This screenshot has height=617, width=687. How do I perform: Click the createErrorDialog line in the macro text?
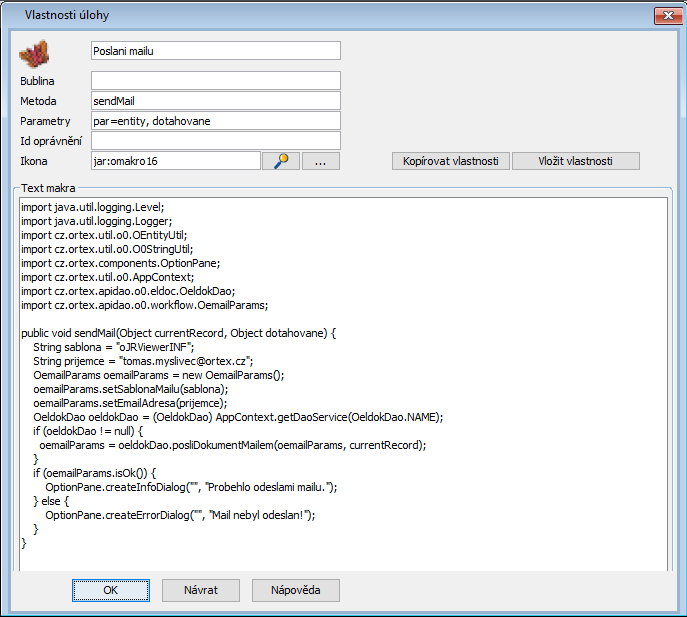click(x=180, y=515)
